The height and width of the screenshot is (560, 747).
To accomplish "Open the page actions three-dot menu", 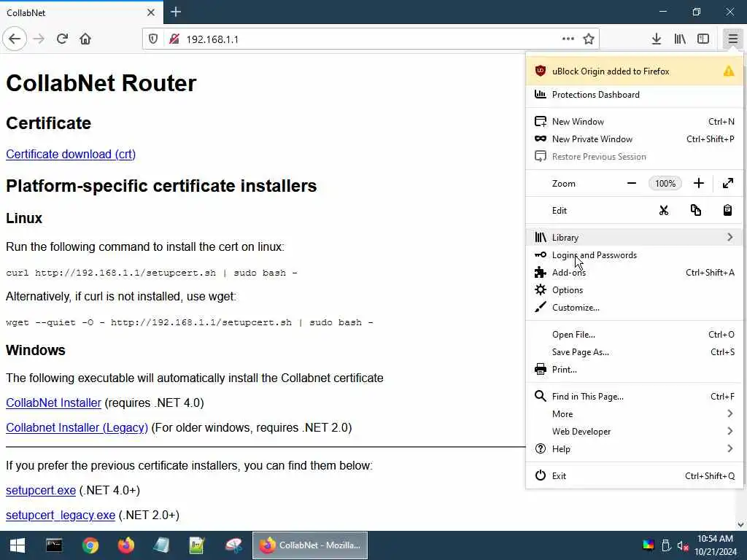I will click(x=568, y=39).
